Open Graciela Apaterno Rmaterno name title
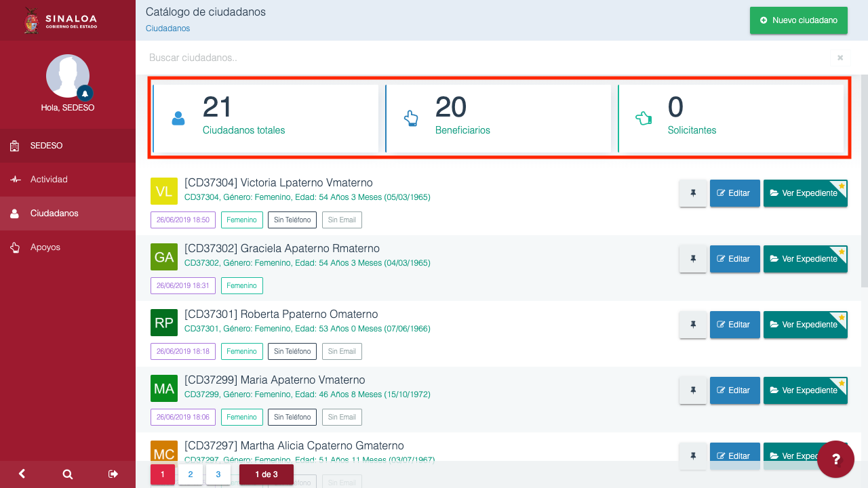 click(282, 249)
